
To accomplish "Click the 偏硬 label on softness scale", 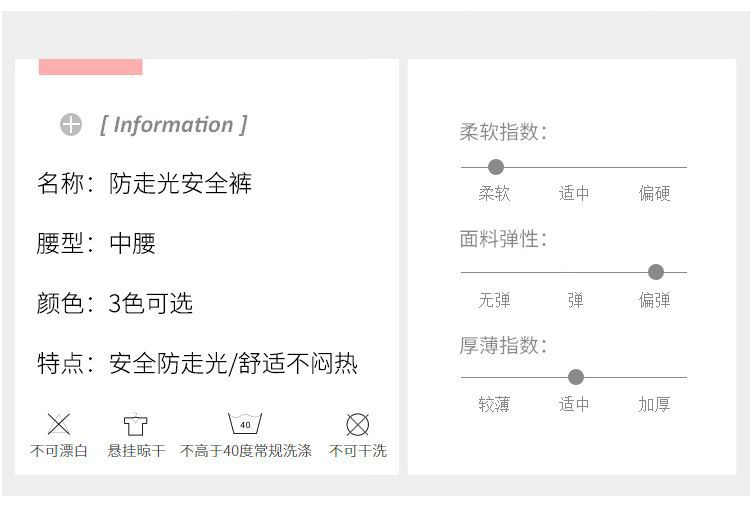I will tap(655, 194).
